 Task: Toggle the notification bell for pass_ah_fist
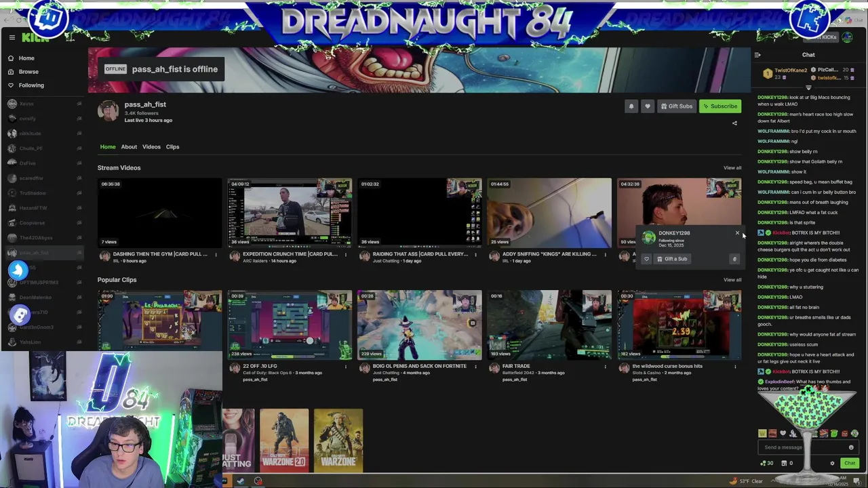coord(631,106)
